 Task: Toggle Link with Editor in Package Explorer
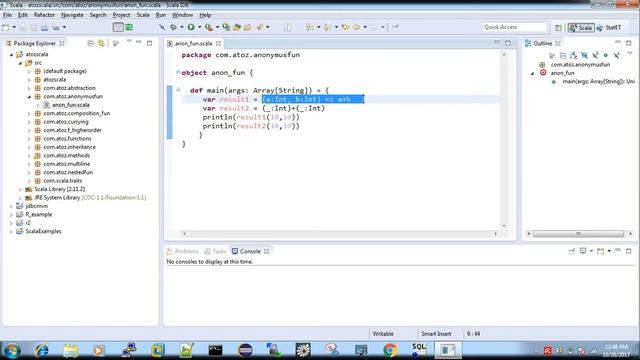pos(101,43)
